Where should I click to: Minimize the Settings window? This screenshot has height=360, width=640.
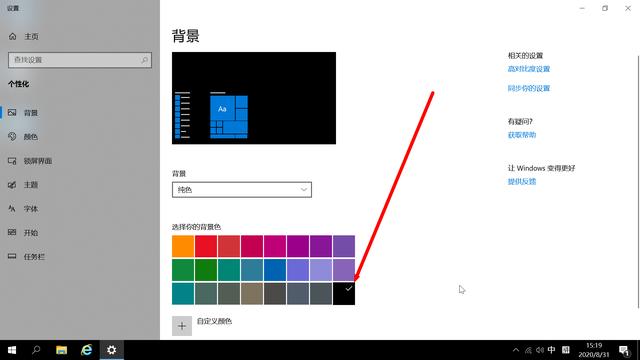(582, 8)
